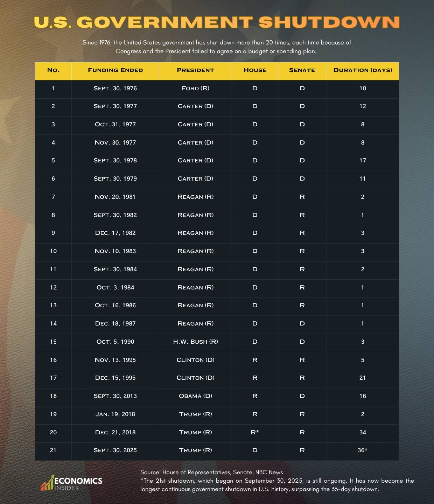Select the Sept. 30, 1976 date cell
434x504 pixels.
coord(115,89)
